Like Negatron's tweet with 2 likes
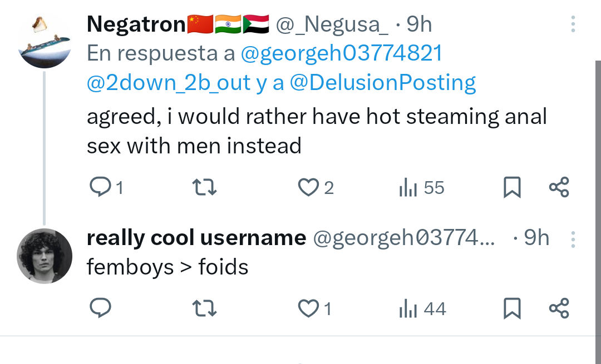 (x=308, y=188)
